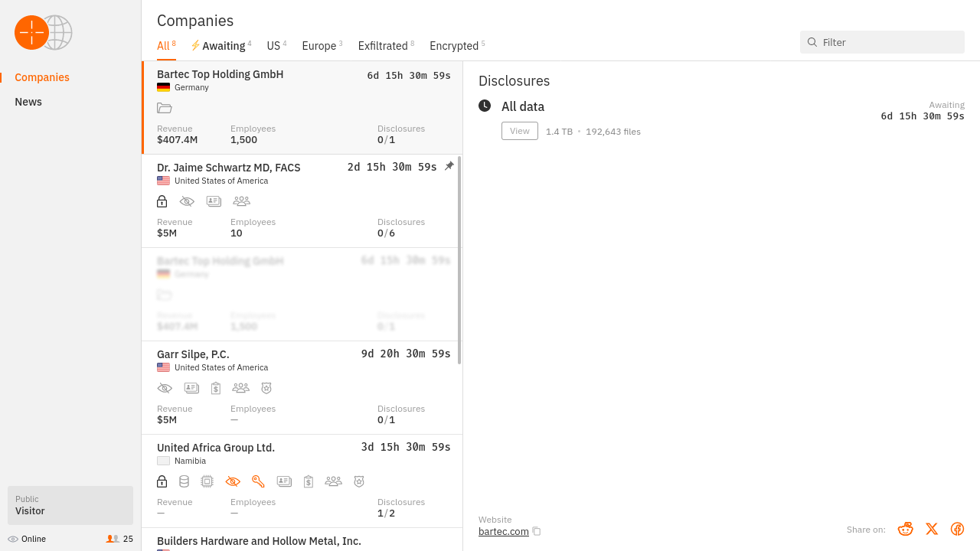
Task: Click the orange crosshair logo
Action: (x=31, y=32)
